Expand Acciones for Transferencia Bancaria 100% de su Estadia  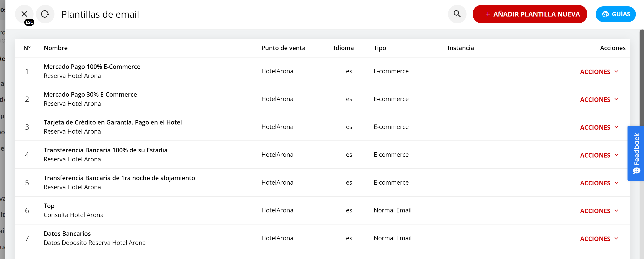point(599,155)
